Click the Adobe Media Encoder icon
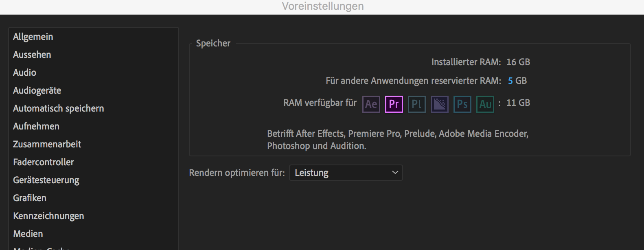 (x=440, y=104)
